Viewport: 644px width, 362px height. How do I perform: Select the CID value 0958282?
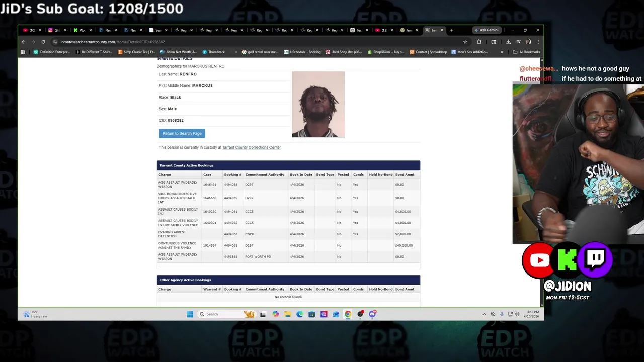coord(176,121)
